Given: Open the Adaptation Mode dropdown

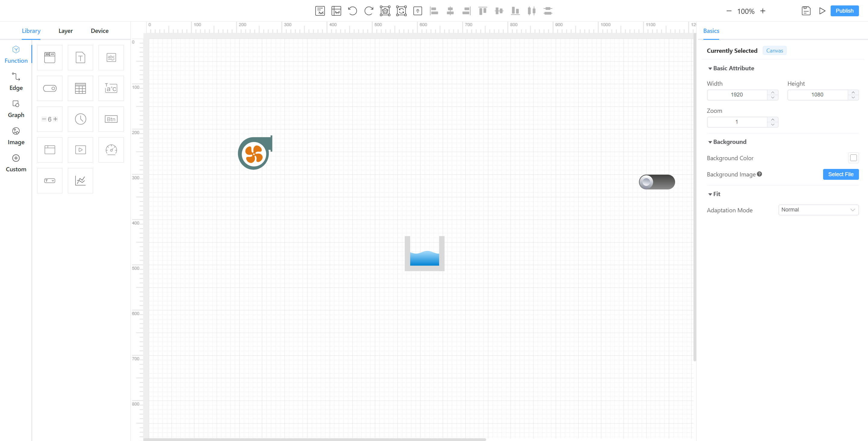Looking at the screenshot, I should 818,210.
